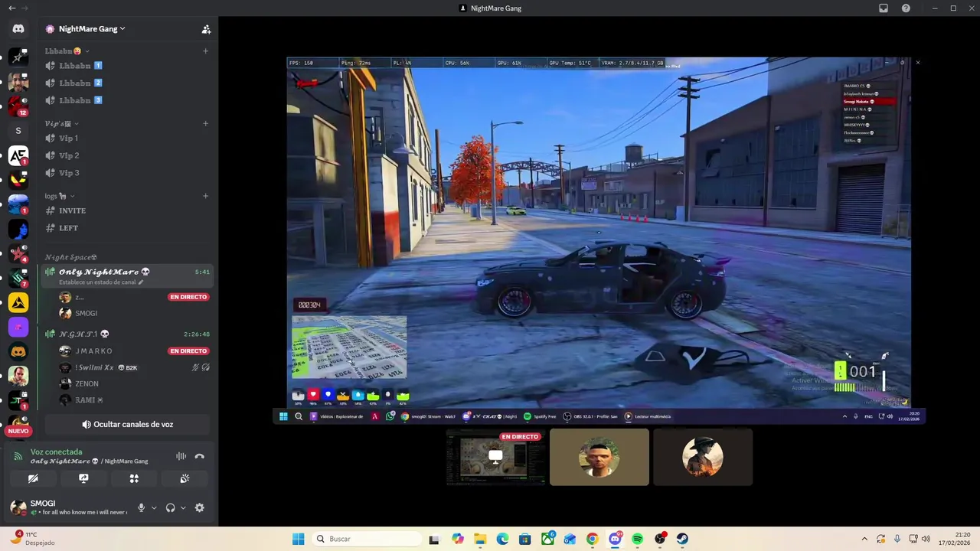Click the EN DIRECTO badge next to JMARKO
The image size is (980, 551).
click(188, 351)
